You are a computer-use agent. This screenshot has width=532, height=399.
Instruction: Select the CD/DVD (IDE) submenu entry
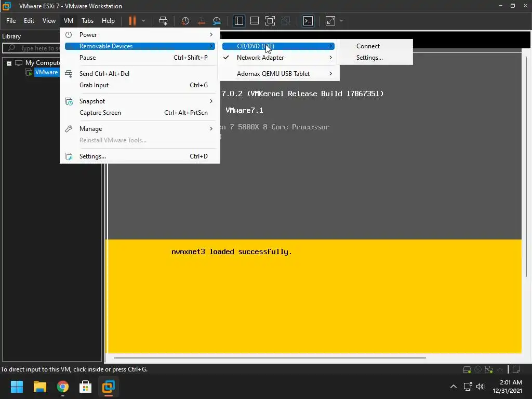click(278, 46)
